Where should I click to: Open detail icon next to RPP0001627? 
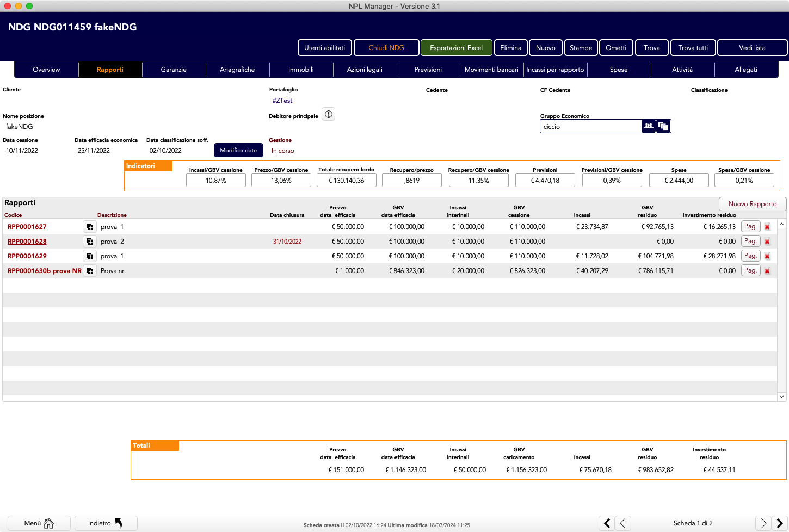point(90,227)
